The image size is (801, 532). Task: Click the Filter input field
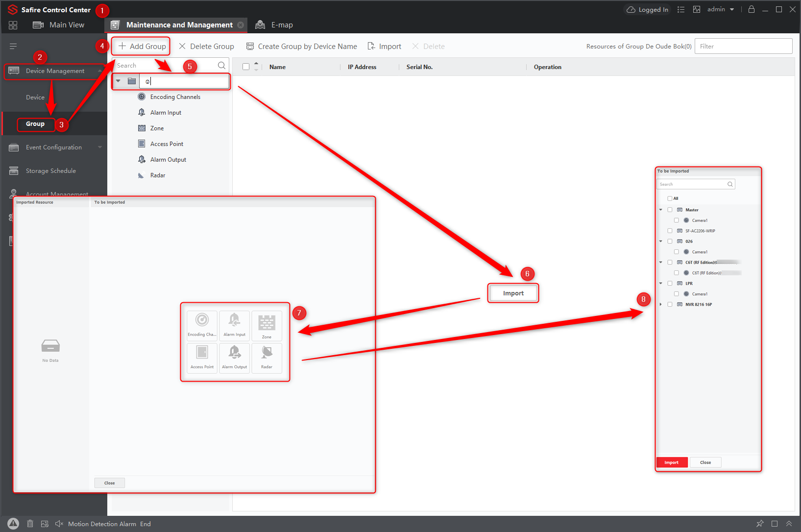pyautogui.click(x=743, y=47)
